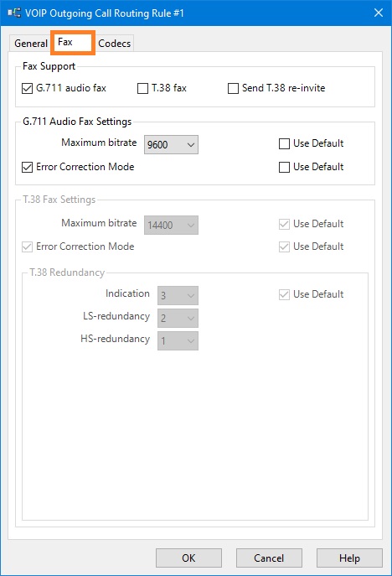Screen dimensions: 392x576
Task: Click the VOIP routing rule title bar icon
Action: click(x=14, y=13)
